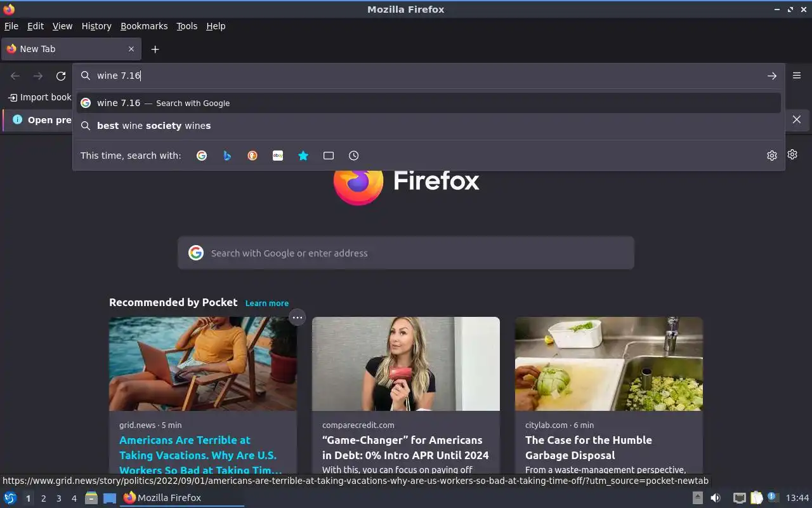
Task: Click Import bookmarks toolbar button
Action: click(39, 97)
